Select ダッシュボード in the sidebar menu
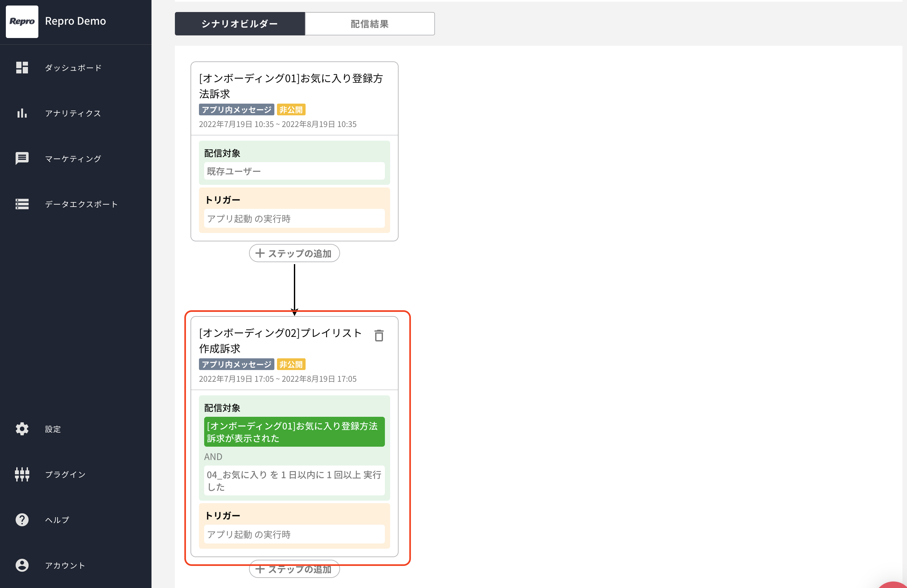Screen dimensions: 907x588 click(x=73, y=68)
